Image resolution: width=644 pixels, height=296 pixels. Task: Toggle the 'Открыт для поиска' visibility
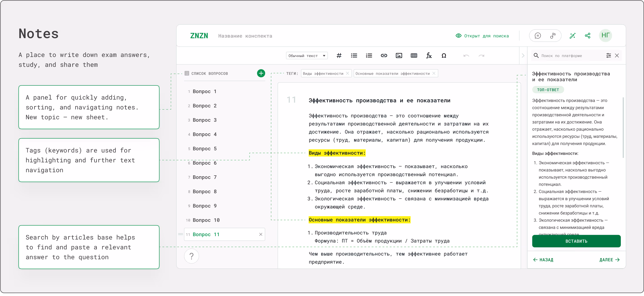(482, 36)
